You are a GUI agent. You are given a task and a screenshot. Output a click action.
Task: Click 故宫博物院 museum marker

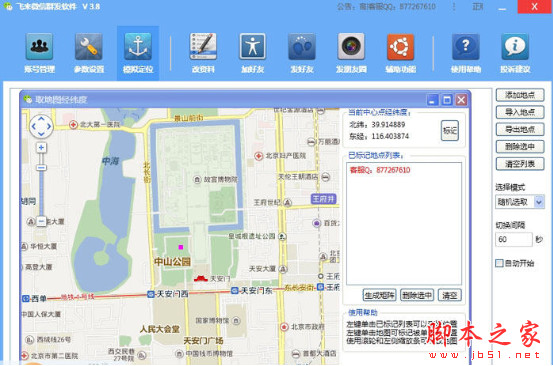(197, 179)
